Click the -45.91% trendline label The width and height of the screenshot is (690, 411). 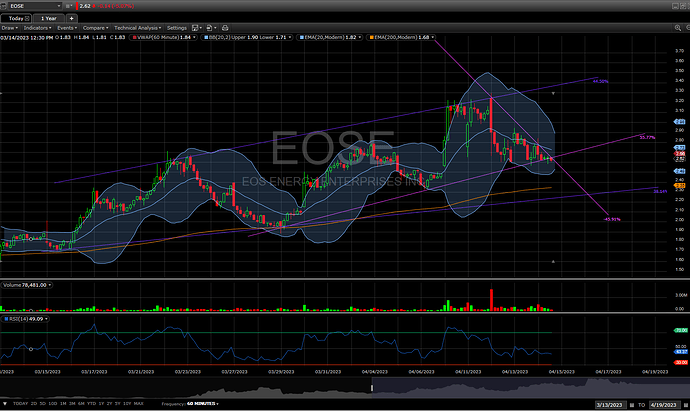612,219
